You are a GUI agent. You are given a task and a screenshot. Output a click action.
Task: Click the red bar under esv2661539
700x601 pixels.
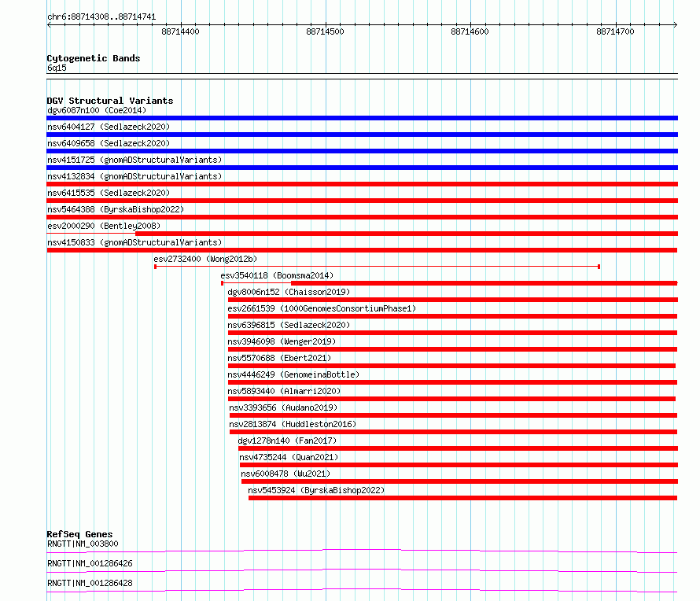(453, 316)
